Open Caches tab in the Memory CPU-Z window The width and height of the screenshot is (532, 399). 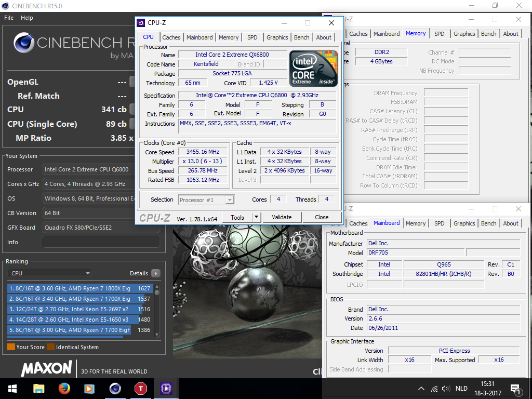click(358, 34)
